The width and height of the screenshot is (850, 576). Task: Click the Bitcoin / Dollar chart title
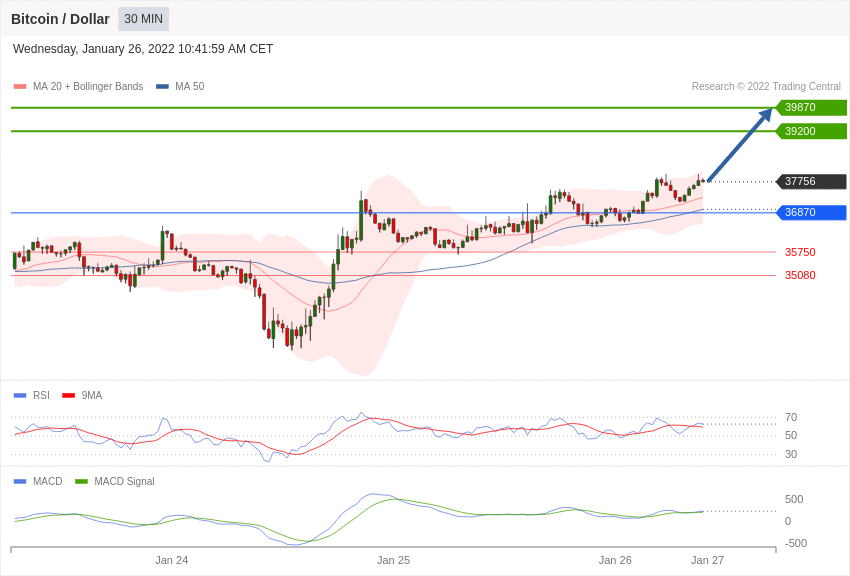tap(60, 19)
